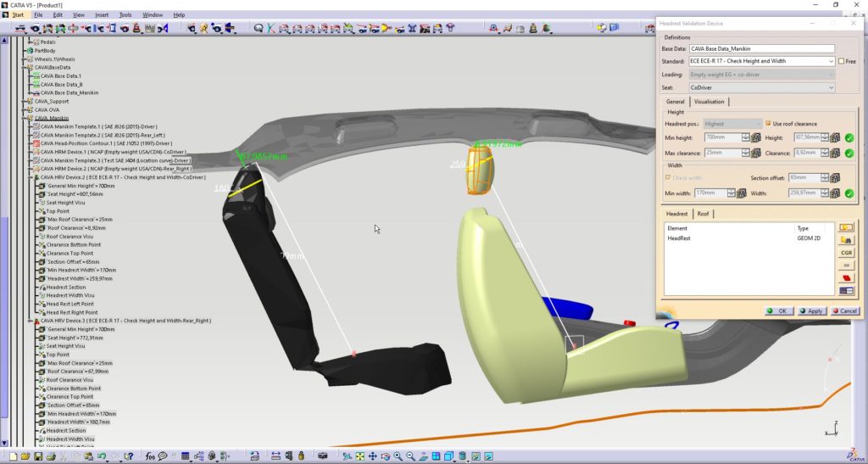Click formula icon beside Min height field
This screenshot has width=868, height=464.
coord(755,138)
